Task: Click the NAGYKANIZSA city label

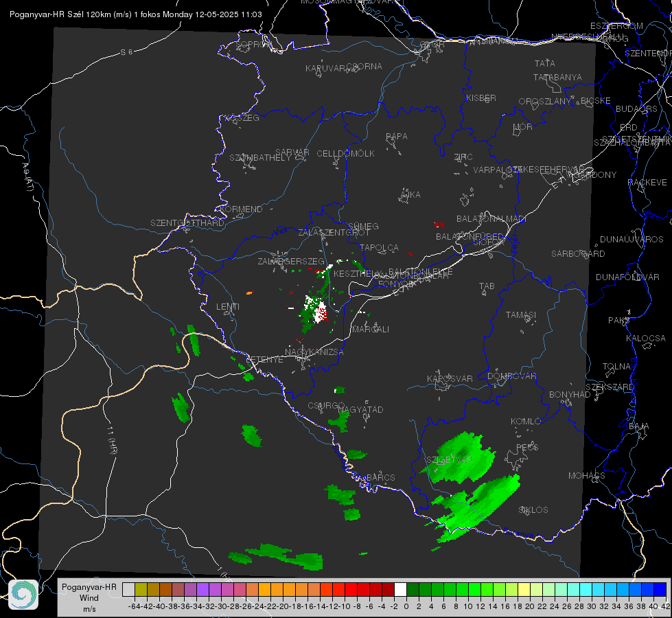Action: point(314,352)
